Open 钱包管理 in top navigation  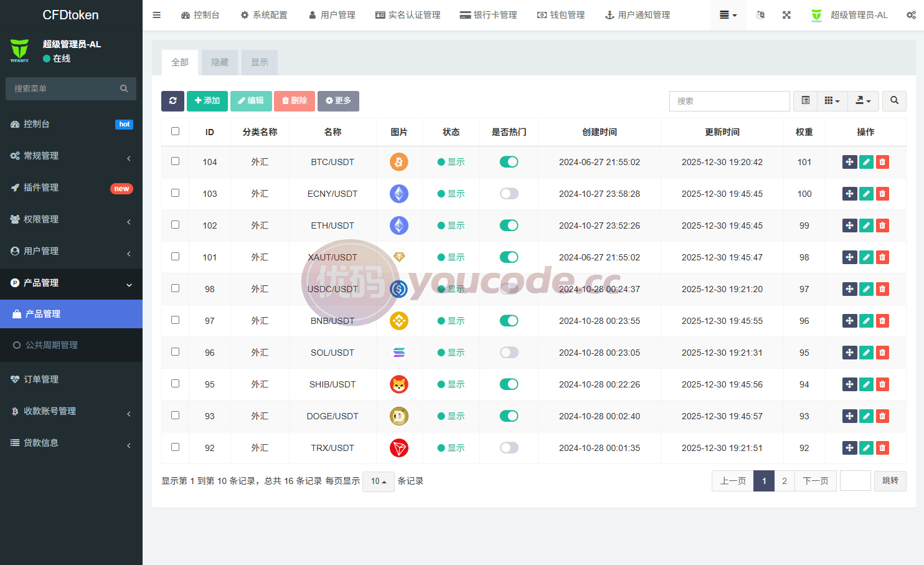[561, 15]
